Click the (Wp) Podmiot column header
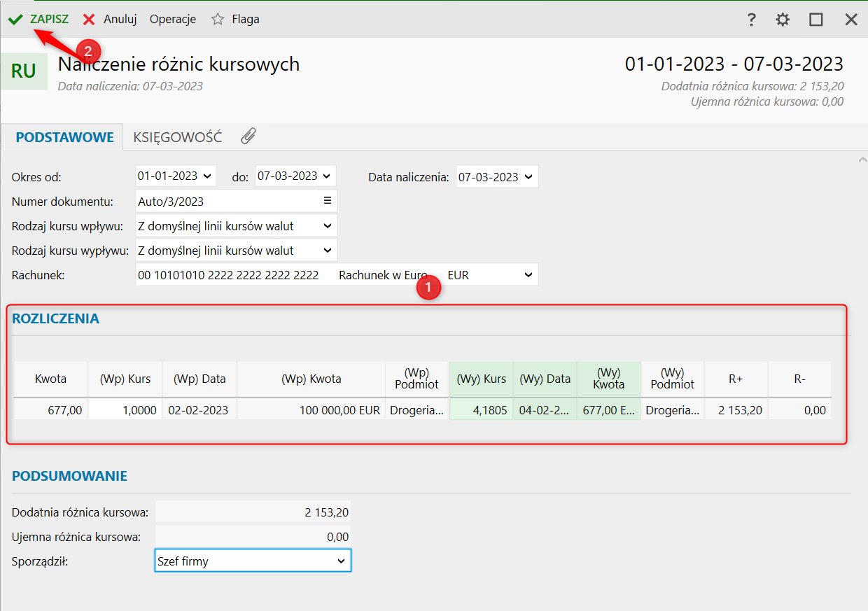The image size is (868, 611). (x=417, y=379)
